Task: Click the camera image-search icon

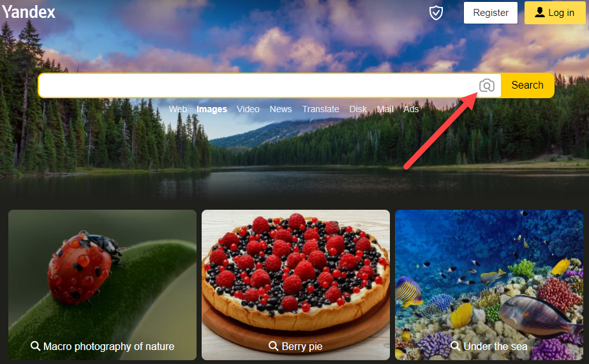Action: [486, 85]
